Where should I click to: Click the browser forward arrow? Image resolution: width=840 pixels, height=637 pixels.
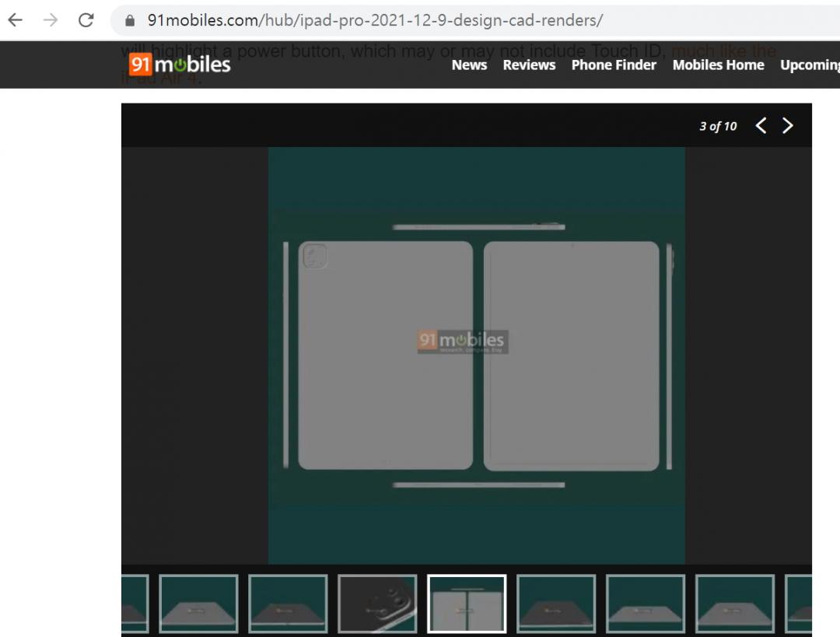(51, 20)
